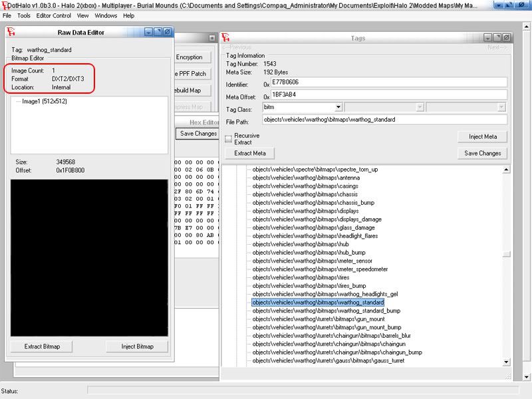Screen dimensions: 532x399
Task: Click the DotHalo icon in Raw Data Editor title bar
Action: tap(11, 32)
